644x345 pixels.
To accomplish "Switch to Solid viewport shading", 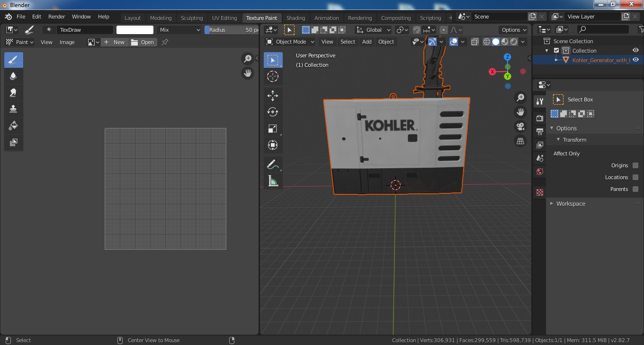I will click(496, 42).
